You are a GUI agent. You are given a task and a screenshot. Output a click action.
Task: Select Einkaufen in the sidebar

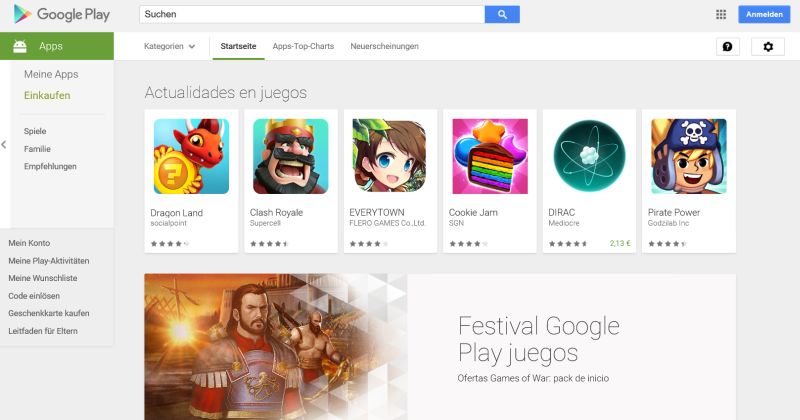pos(47,95)
